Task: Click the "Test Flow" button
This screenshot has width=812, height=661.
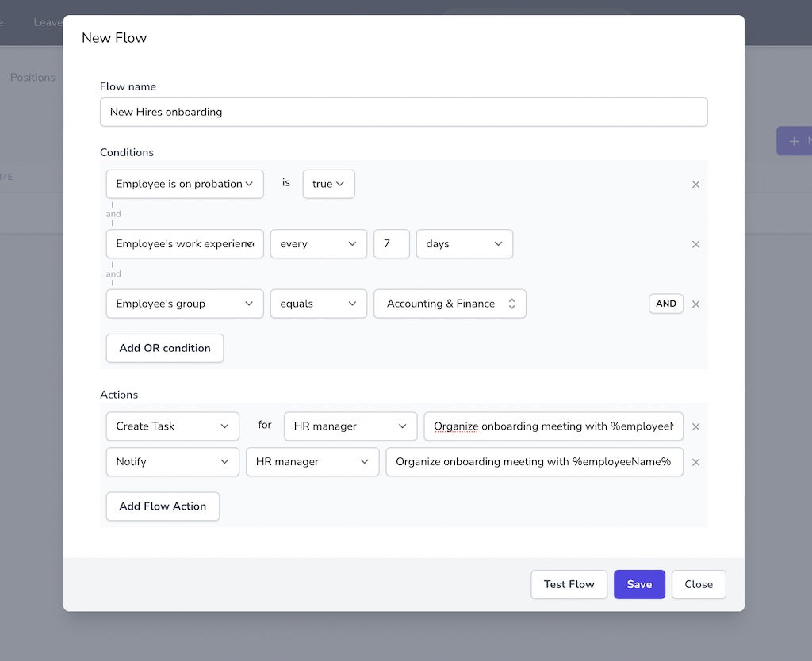Action: 569,584
